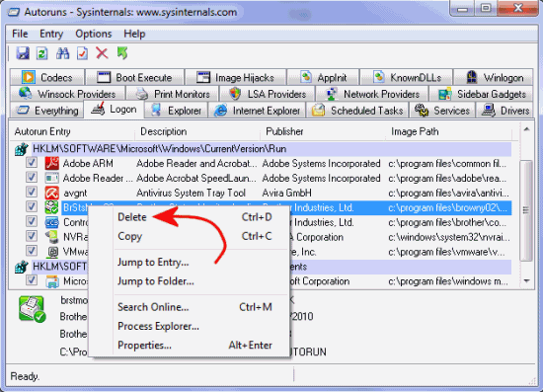Uncheck the Microsoft entry checkbox in last row

32,279
